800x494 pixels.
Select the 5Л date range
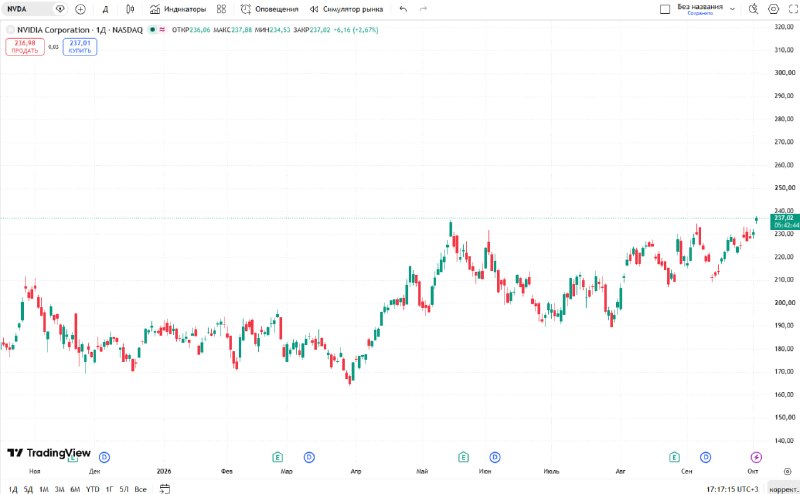tap(124, 489)
